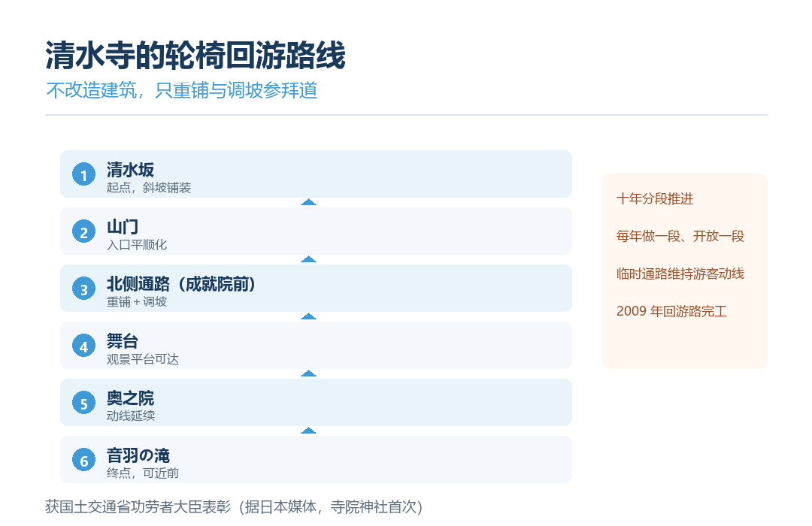Click the description 起点，斜坡铺装
The height and width of the screenshot is (526, 812).
pos(149,187)
